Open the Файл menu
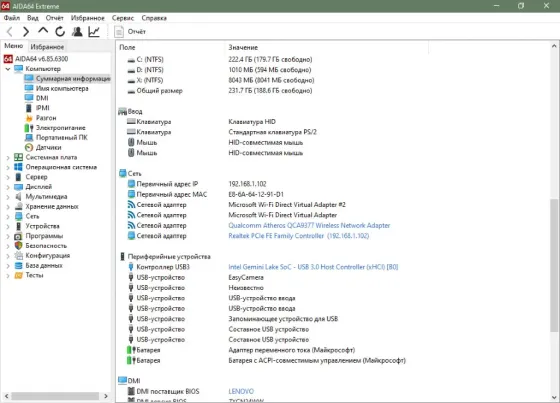Viewport: 560px width, 403px height. pos(12,18)
